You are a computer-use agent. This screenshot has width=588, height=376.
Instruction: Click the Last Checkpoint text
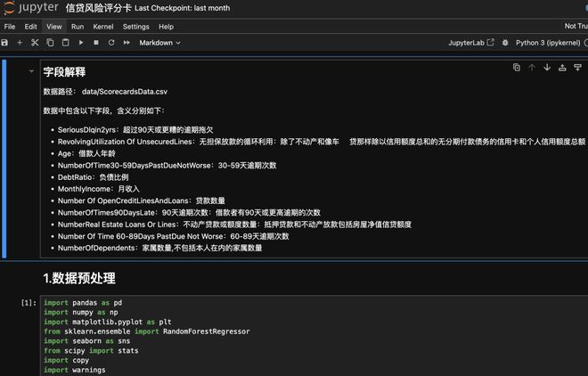183,8
